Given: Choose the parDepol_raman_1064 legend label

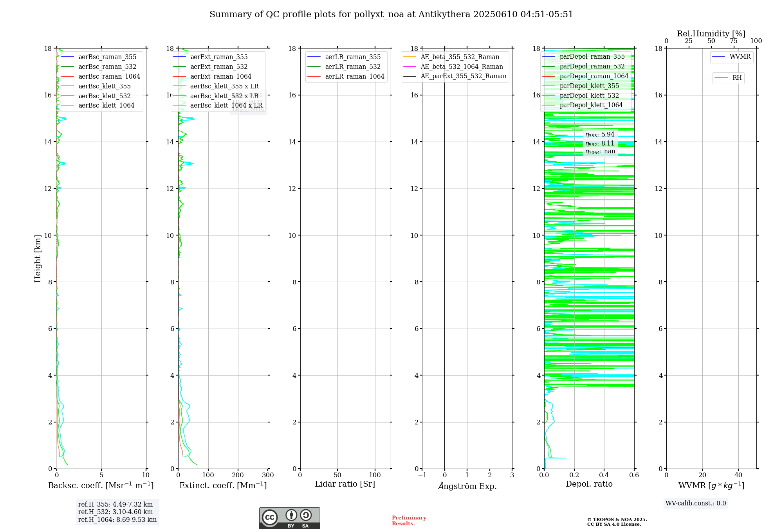Looking at the screenshot, I should click(594, 76).
